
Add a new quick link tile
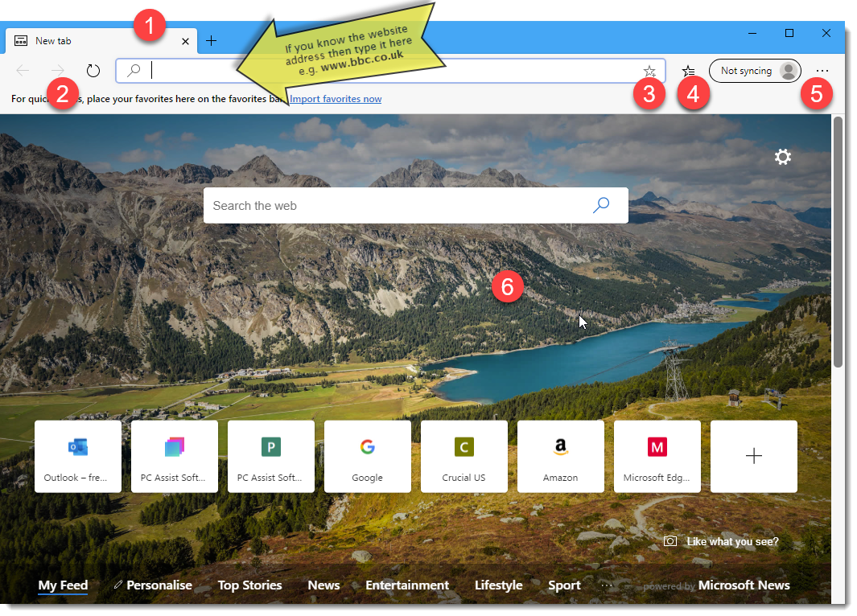754,457
